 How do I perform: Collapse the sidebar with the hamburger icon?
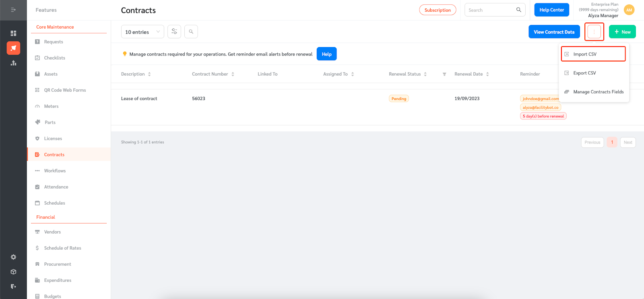(13, 10)
